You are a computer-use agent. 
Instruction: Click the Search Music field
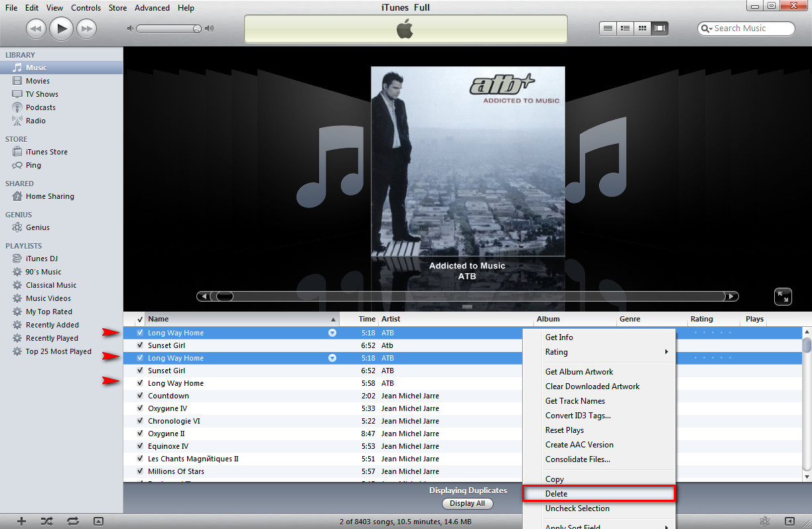tap(746, 29)
